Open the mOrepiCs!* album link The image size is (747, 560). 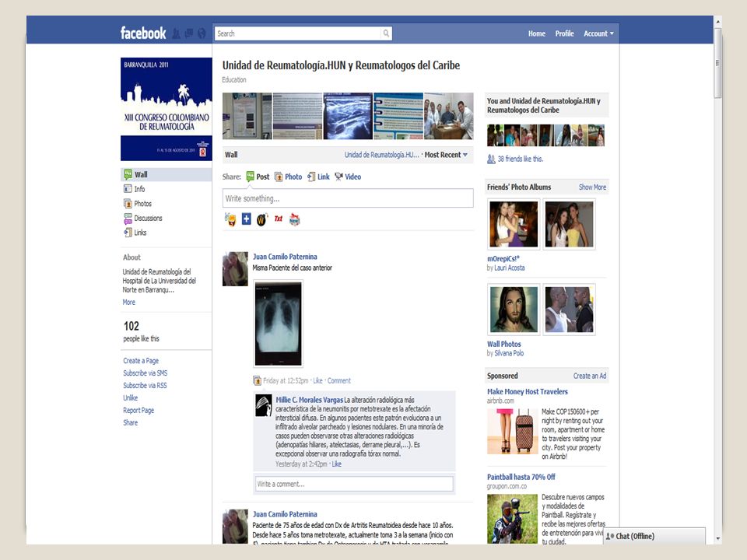[x=503, y=258]
